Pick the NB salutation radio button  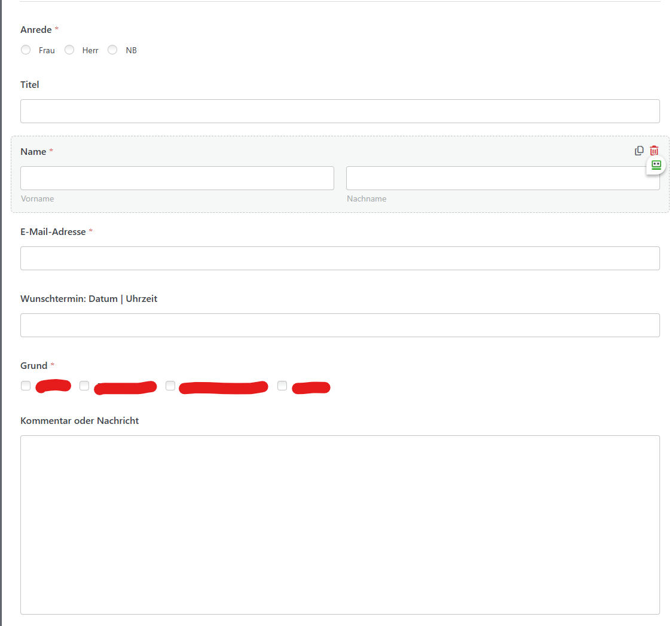coord(112,50)
